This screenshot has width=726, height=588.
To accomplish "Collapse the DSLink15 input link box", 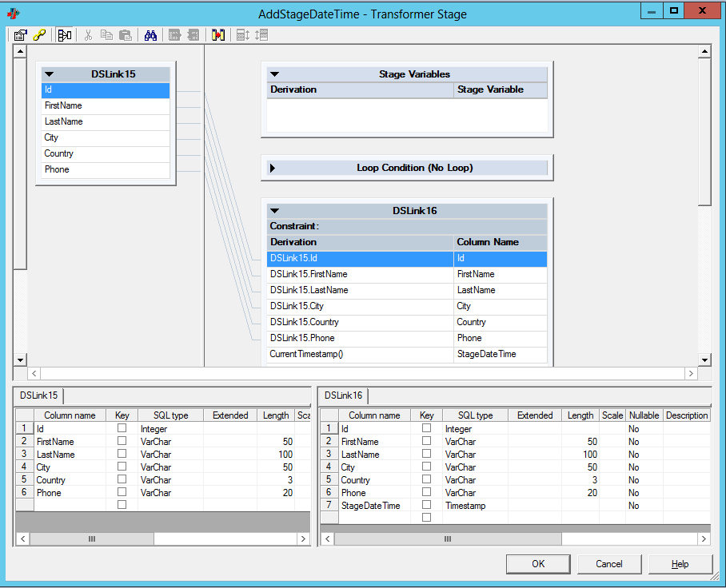I will (x=49, y=74).
